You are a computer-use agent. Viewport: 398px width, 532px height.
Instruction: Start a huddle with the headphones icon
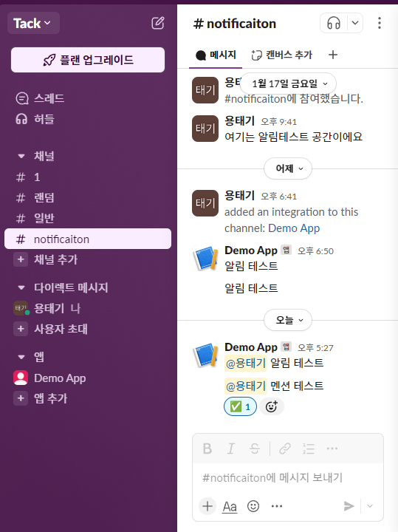pos(334,23)
